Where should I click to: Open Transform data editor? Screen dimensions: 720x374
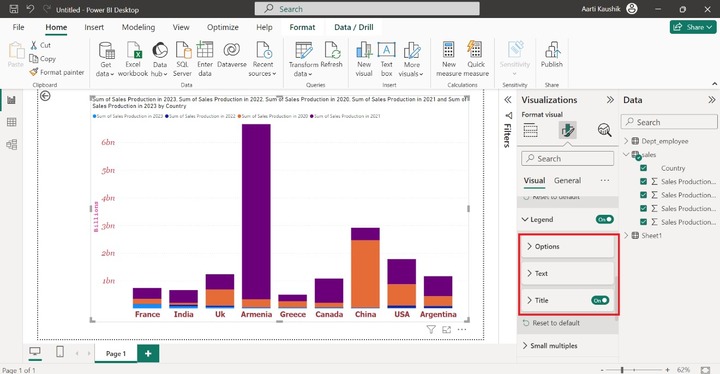(304, 59)
